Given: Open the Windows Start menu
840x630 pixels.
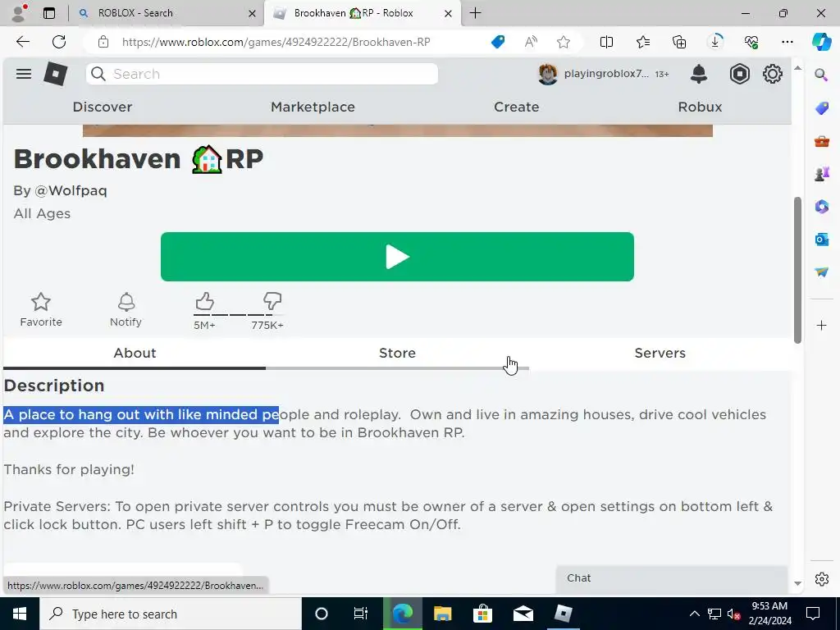Looking at the screenshot, I should tap(20, 614).
